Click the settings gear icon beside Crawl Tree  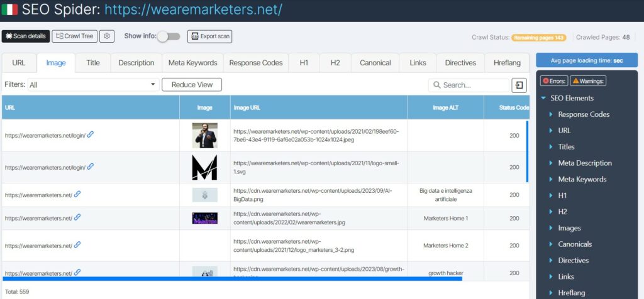(107, 36)
